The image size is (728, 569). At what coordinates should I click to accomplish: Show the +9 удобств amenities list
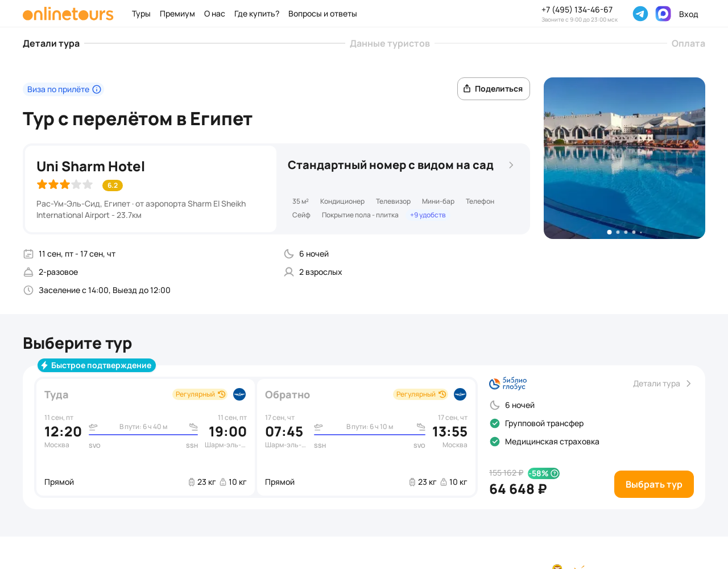(x=428, y=215)
